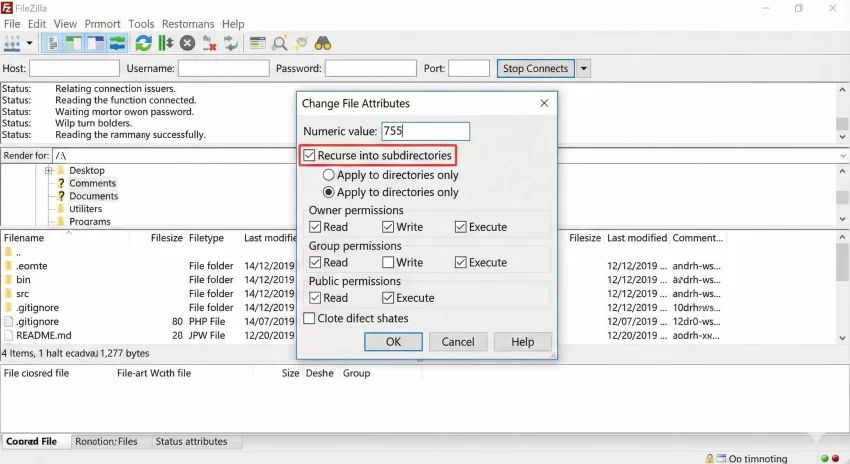Click into the Host field

coord(74,68)
